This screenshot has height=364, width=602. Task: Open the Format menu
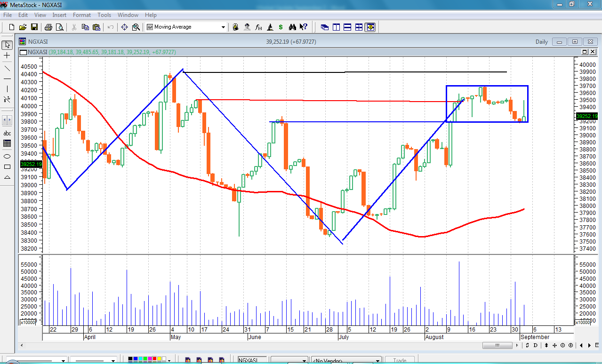pyautogui.click(x=81, y=15)
